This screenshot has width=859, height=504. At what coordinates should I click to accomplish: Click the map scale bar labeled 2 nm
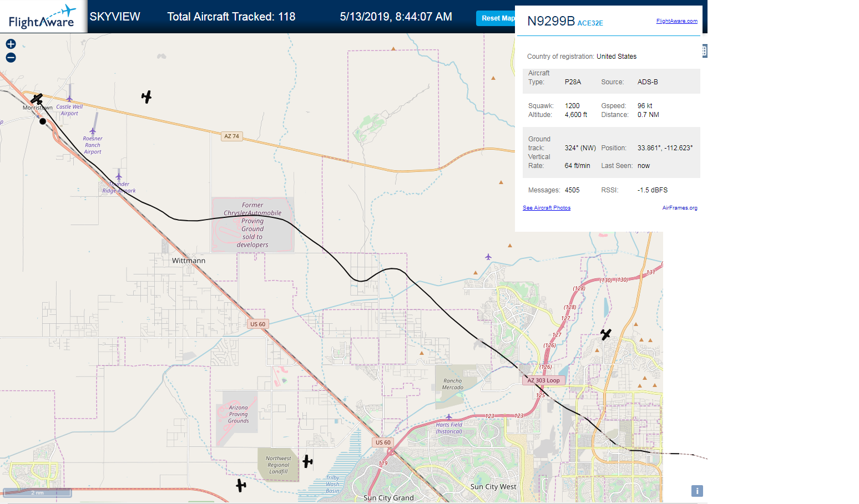[x=38, y=492]
